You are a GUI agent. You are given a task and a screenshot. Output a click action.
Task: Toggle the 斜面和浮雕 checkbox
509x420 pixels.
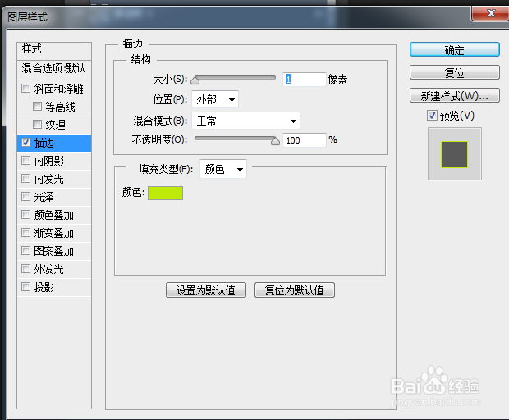[x=25, y=88]
